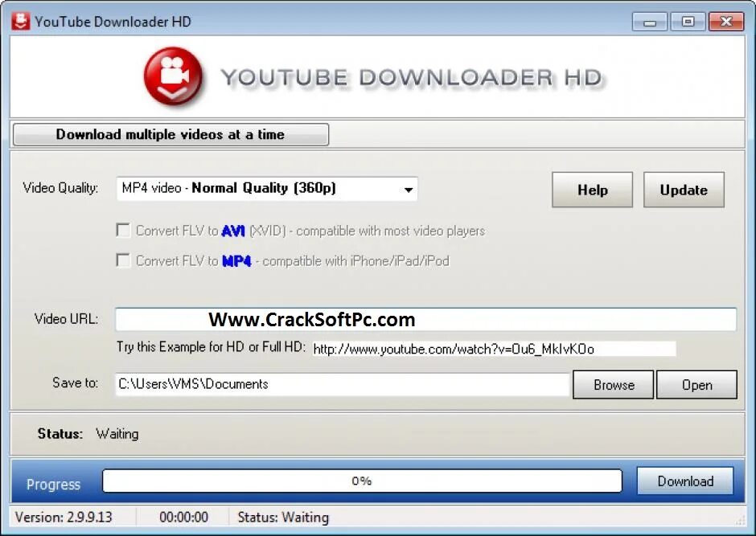Enable Convert FLV to MP4 checkbox

123,260
